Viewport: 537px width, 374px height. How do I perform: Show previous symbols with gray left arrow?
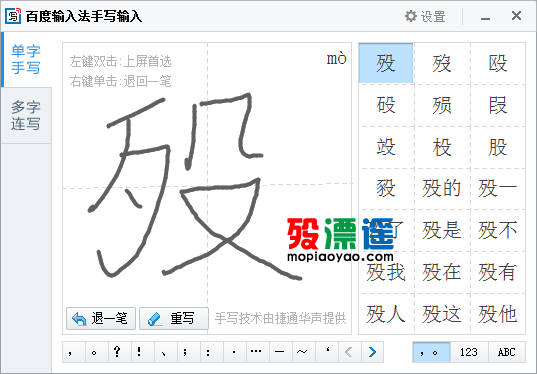coord(349,352)
